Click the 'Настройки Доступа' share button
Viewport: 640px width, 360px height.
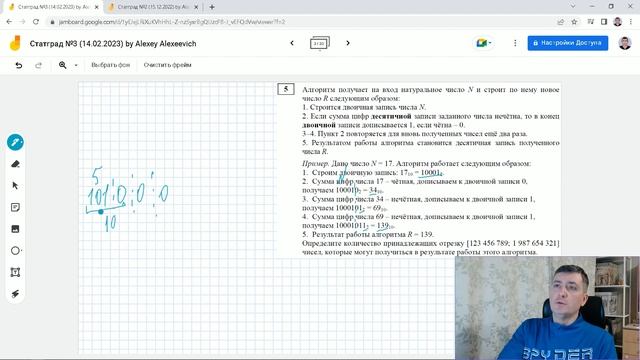pyautogui.click(x=567, y=43)
